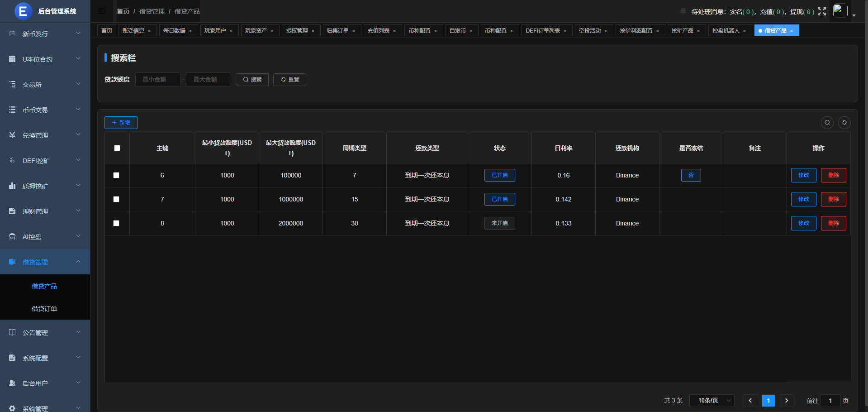Toggle fullscreen mode icon

click(822, 11)
